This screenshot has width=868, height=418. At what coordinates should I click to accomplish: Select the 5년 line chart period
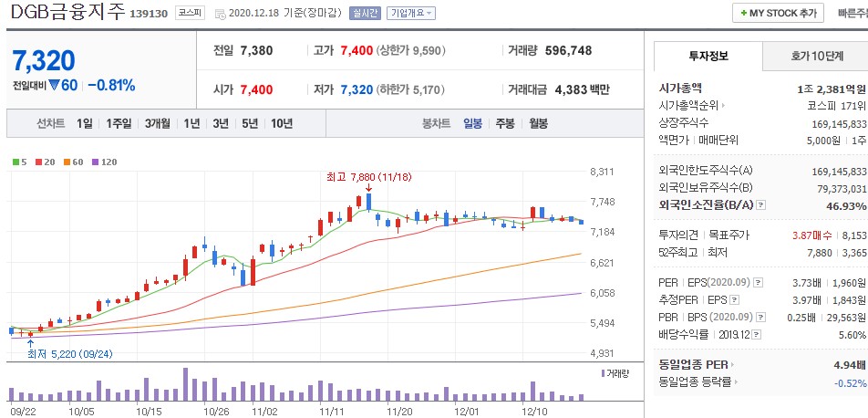tap(250, 123)
